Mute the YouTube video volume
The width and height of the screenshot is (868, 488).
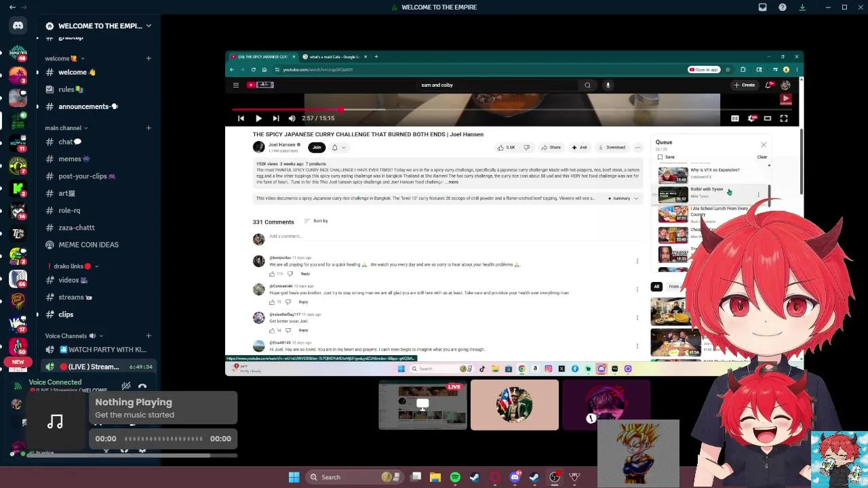(x=292, y=118)
